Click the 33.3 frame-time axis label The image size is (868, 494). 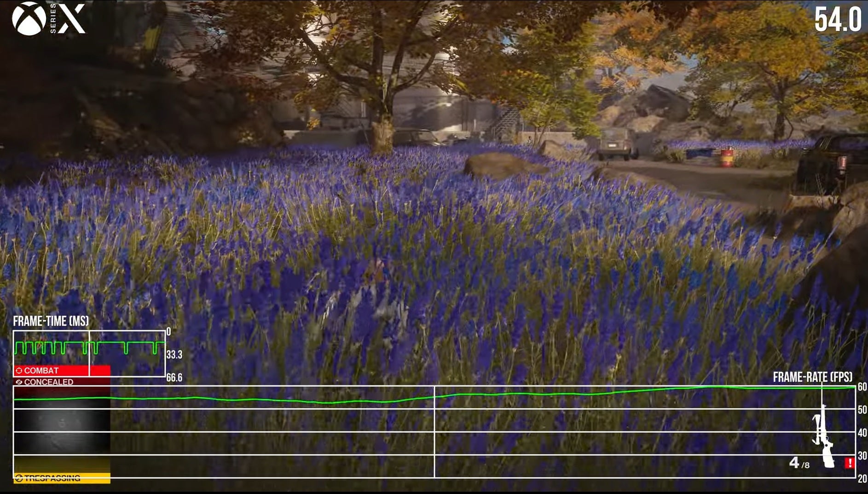point(174,355)
